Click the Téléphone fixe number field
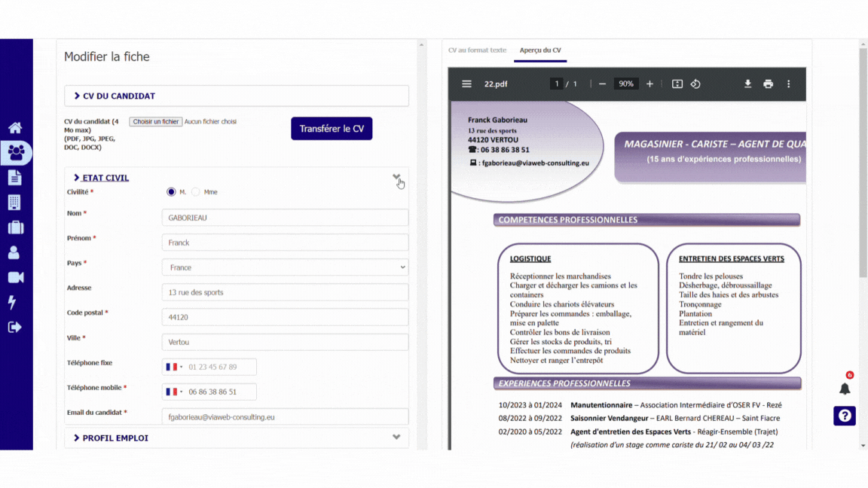868x488 pixels. point(220,367)
